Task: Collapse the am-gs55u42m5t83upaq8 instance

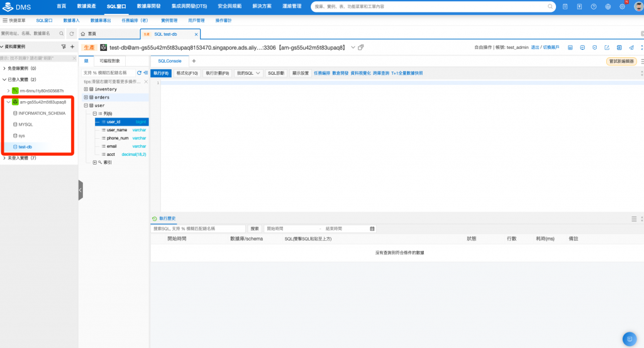Action: [x=8, y=102]
